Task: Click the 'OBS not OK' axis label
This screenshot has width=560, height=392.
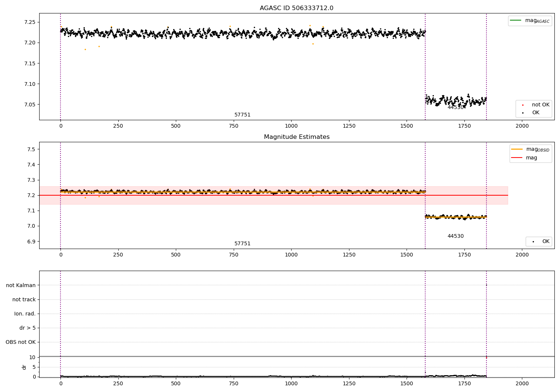Action: (x=21, y=342)
